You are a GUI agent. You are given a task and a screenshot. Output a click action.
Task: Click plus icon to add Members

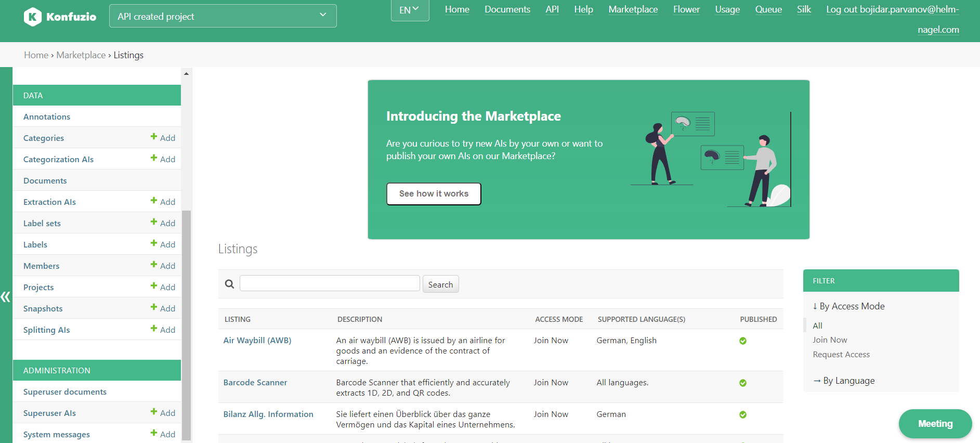[154, 265]
